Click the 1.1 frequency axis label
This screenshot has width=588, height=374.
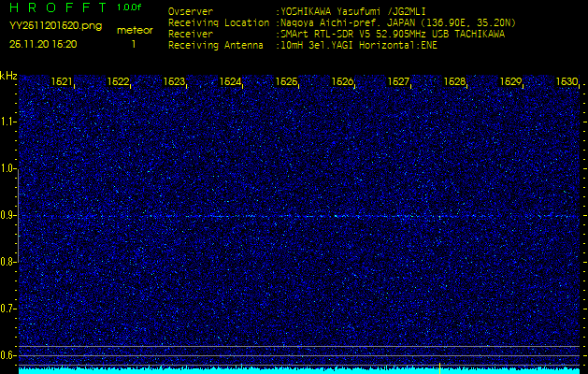pos(8,122)
